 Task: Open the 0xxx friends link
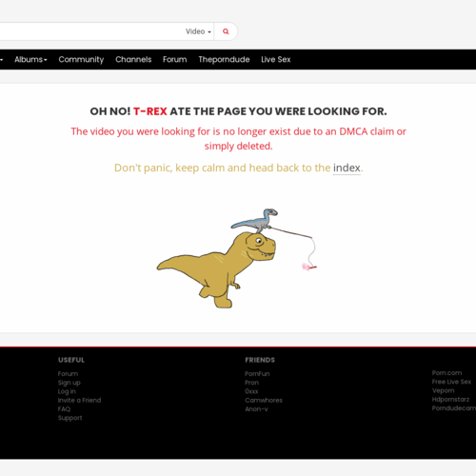251,391
